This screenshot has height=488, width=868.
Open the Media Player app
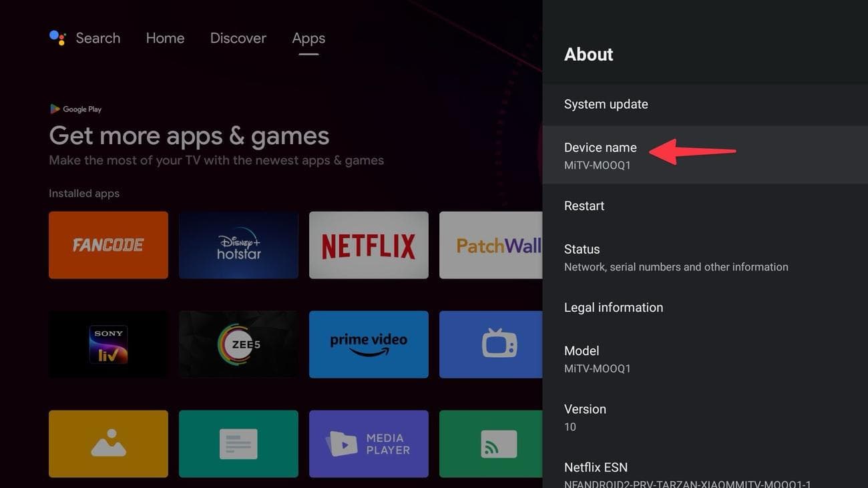point(368,443)
